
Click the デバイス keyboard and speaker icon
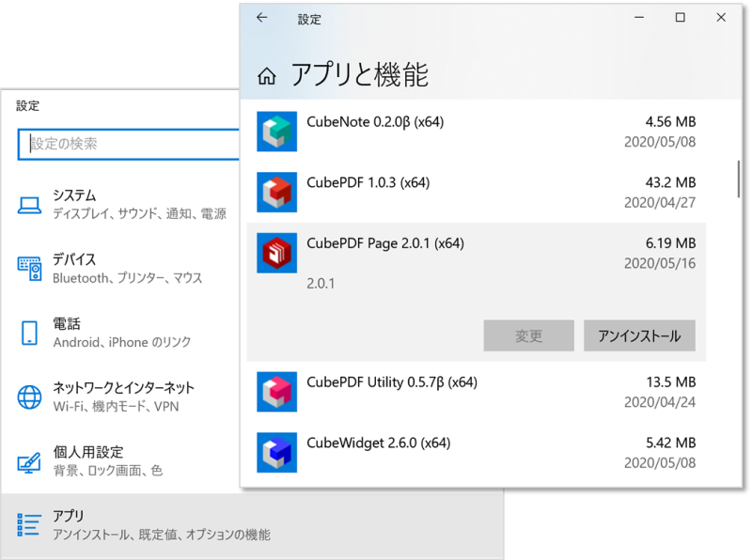click(29, 269)
